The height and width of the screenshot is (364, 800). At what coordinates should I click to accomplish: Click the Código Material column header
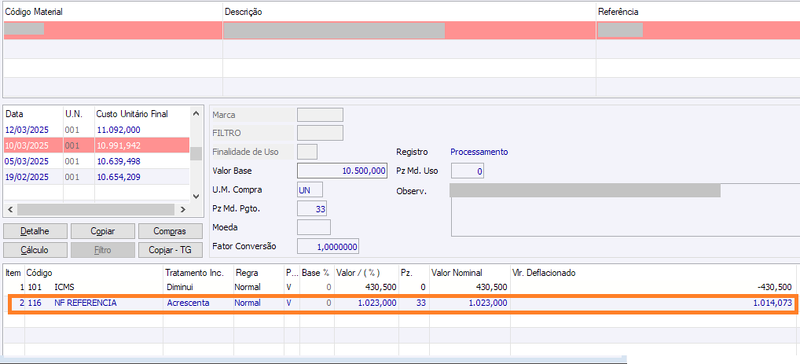coord(33,12)
